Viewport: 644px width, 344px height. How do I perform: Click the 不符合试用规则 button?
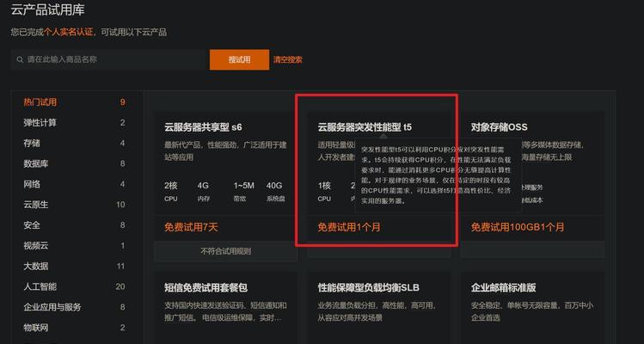pos(225,251)
